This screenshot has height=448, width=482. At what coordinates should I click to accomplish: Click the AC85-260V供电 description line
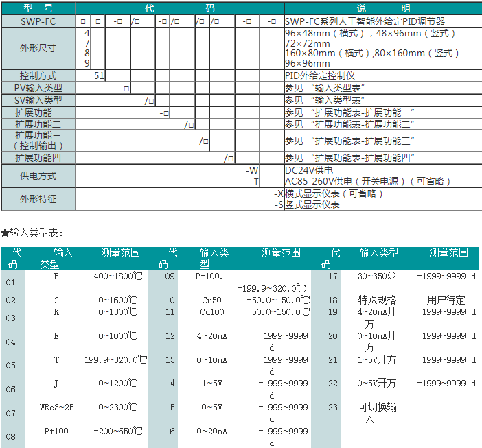[x=367, y=181]
